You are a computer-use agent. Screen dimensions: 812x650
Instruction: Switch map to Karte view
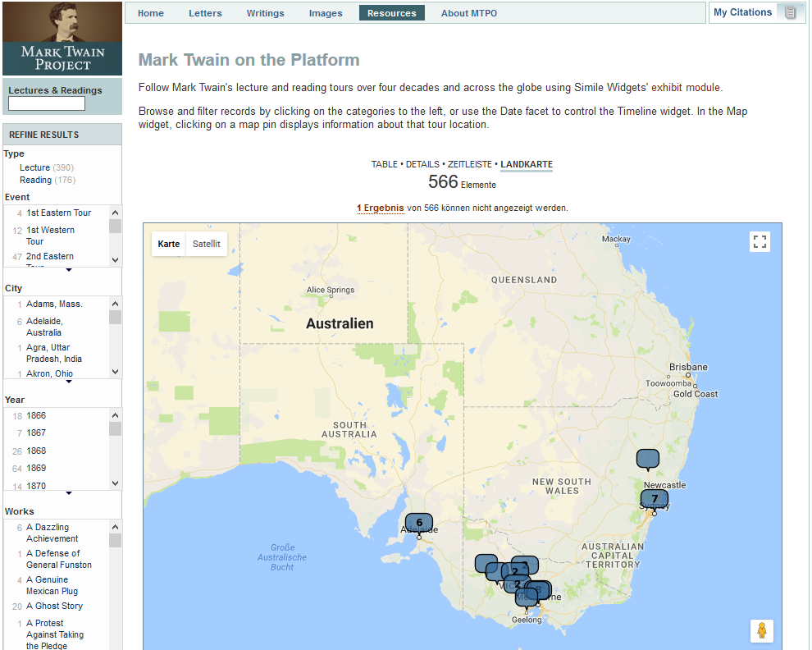pos(169,244)
